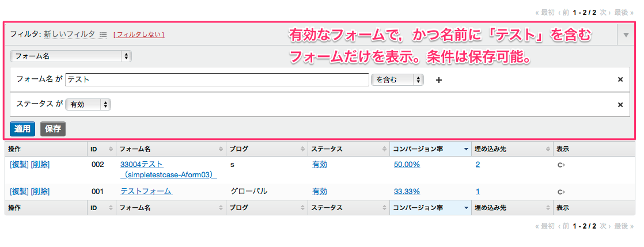Image resolution: width=644 pixels, height=247 pixels.
Task: Click 複製 for the 33004テスト row
Action: 19,165
